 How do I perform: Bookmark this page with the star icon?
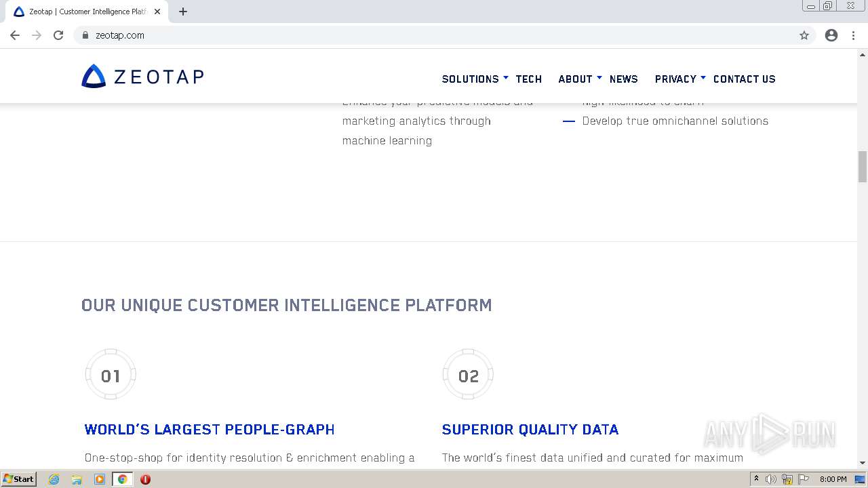[x=804, y=35]
